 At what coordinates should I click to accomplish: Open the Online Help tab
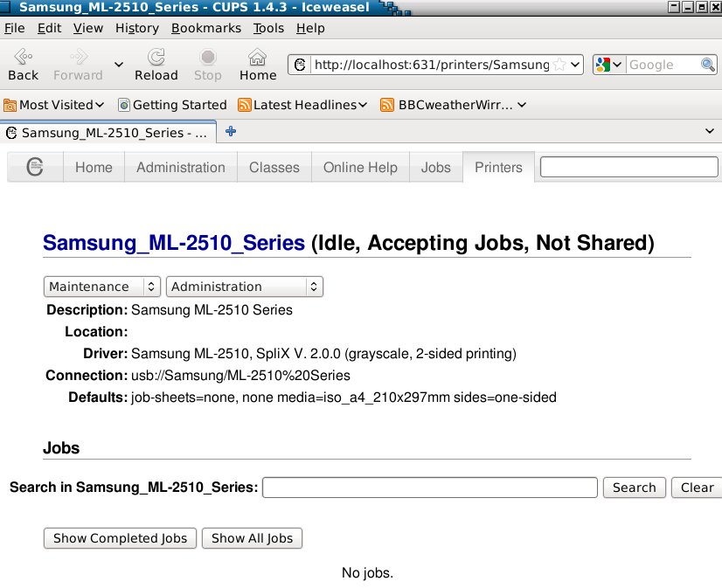tap(360, 167)
